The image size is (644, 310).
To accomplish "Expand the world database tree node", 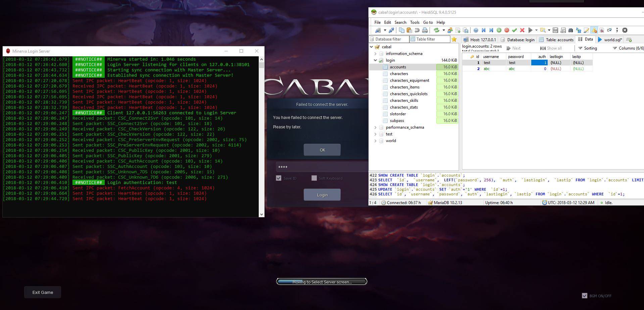I will (375, 141).
